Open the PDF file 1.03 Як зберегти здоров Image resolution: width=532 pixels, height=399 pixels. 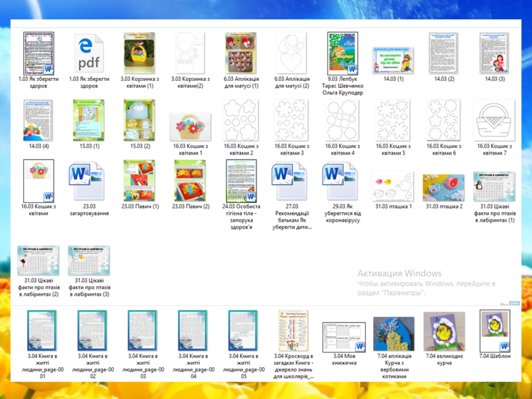[x=89, y=53]
